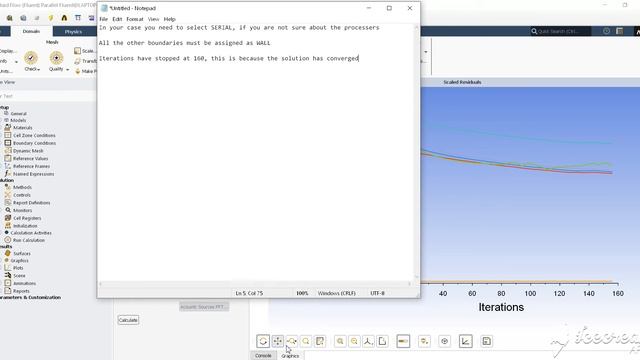Click the Acoustic Sources FFT button

(204, 307)
